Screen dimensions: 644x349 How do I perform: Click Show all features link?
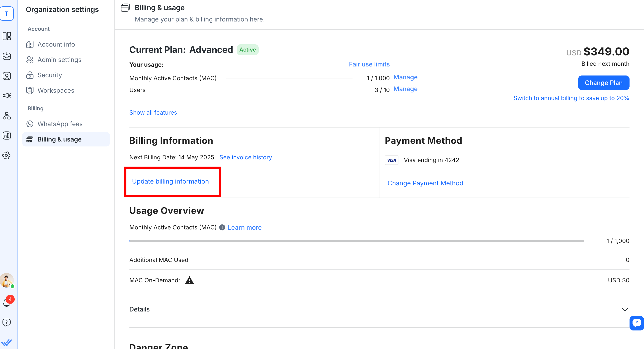pyautogui.click(x=153, y=112)
